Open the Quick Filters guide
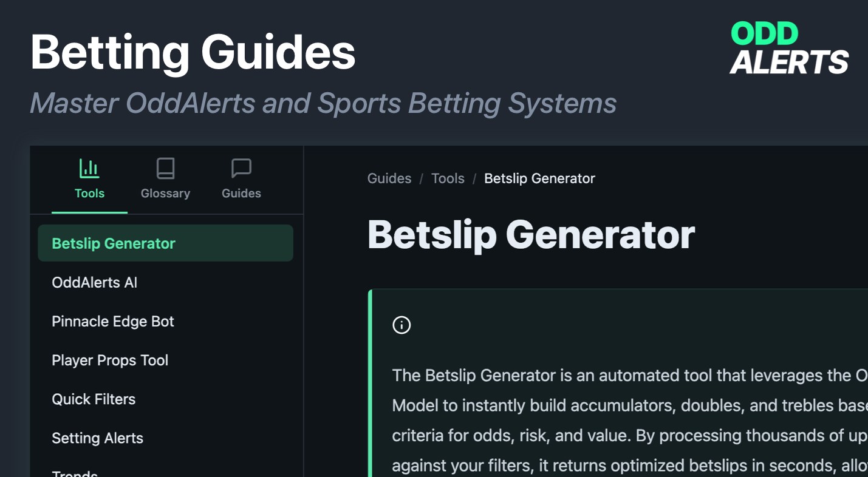Image resolution: width=868 pixels, height=477 pixels. [93, 399]
